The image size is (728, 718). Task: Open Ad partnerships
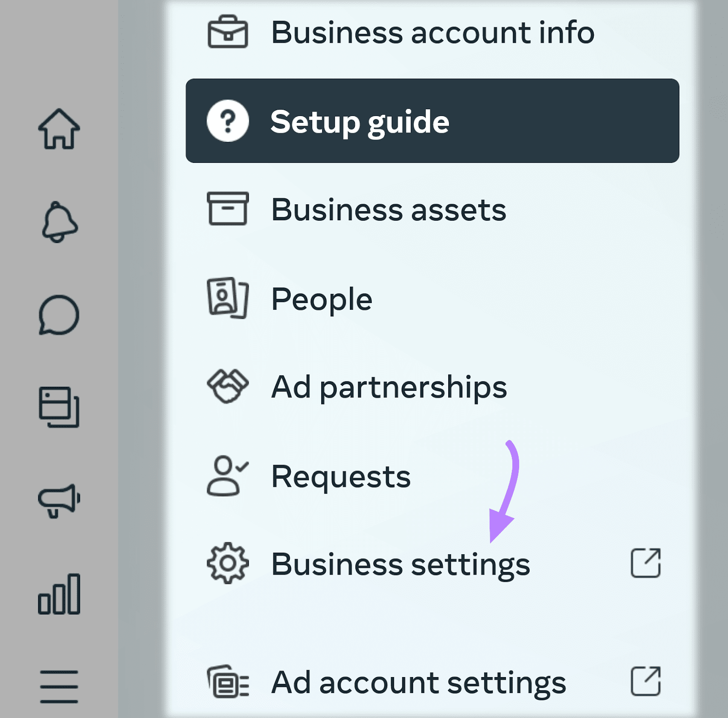click(388, 387)
